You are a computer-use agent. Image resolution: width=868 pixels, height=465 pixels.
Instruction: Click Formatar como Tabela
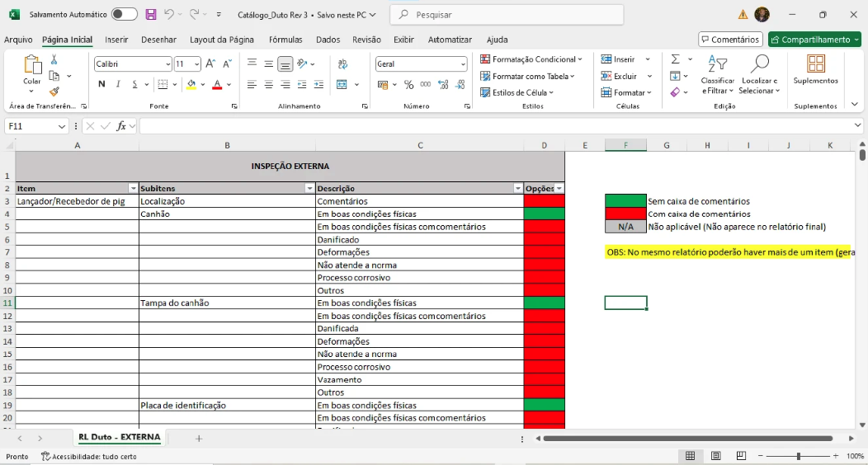(x=527, y=76)
